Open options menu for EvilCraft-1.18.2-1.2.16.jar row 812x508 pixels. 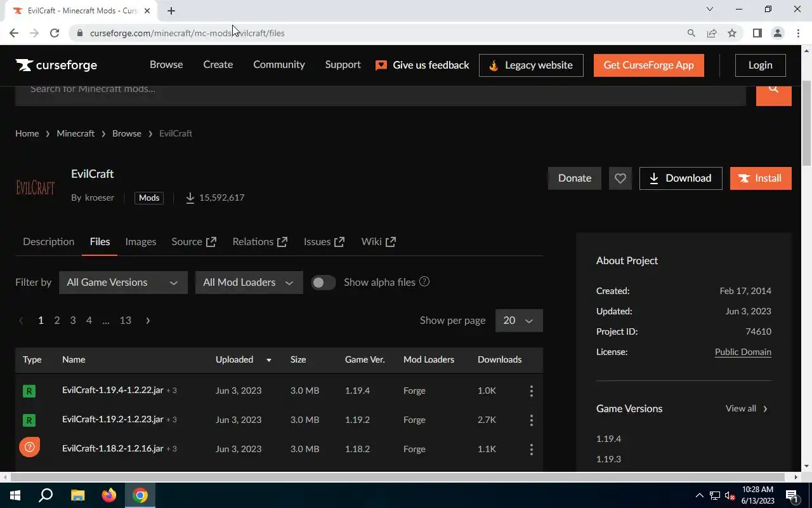[x=532, y=450]
